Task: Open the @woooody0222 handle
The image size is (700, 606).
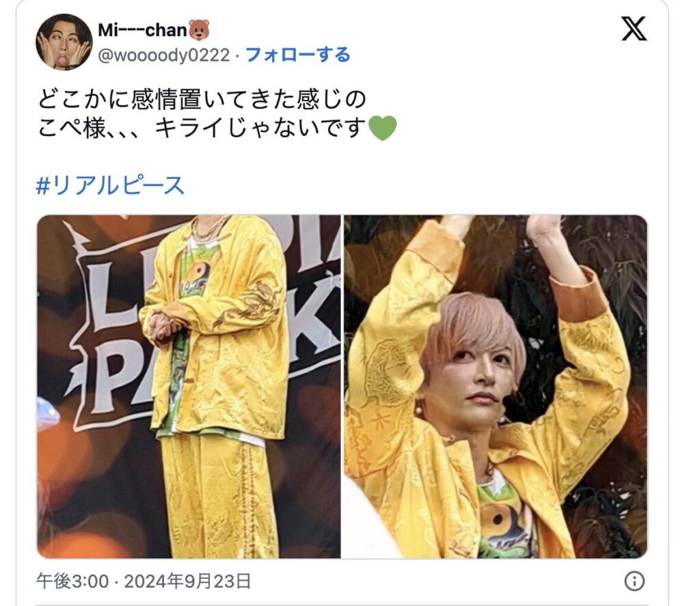Action: pos(164,55)
